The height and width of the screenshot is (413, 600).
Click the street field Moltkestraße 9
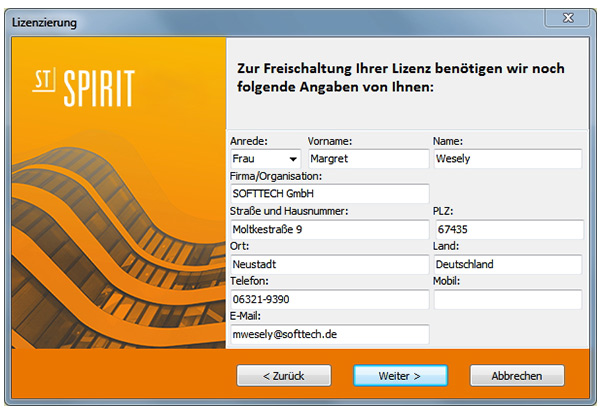tap(330, 229)
